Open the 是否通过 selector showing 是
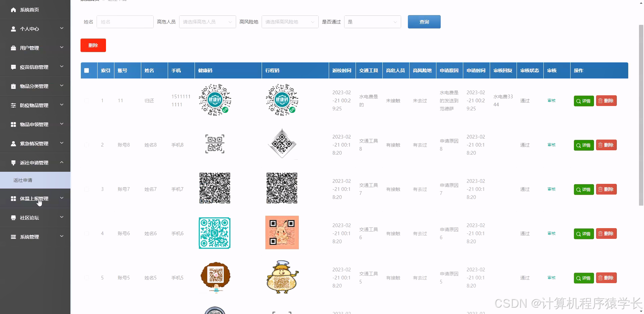The image size is (644, 314). click(x=372, y=21)
